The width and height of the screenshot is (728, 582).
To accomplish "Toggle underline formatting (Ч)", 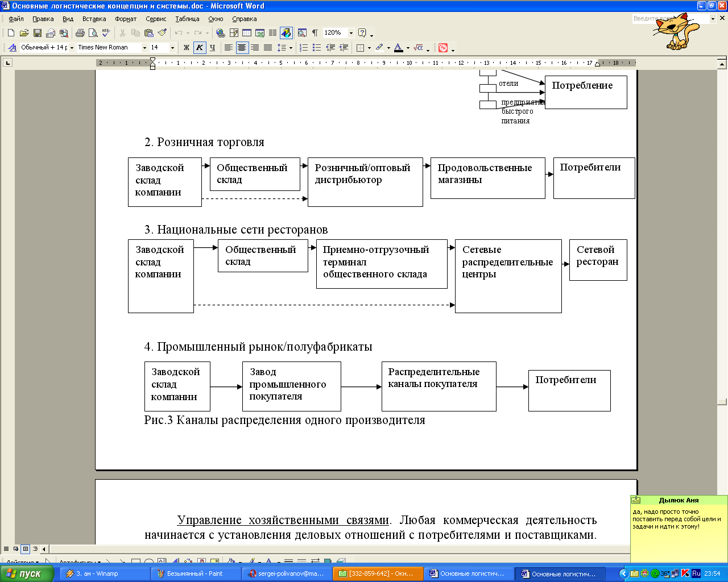I will pos(212,48).
